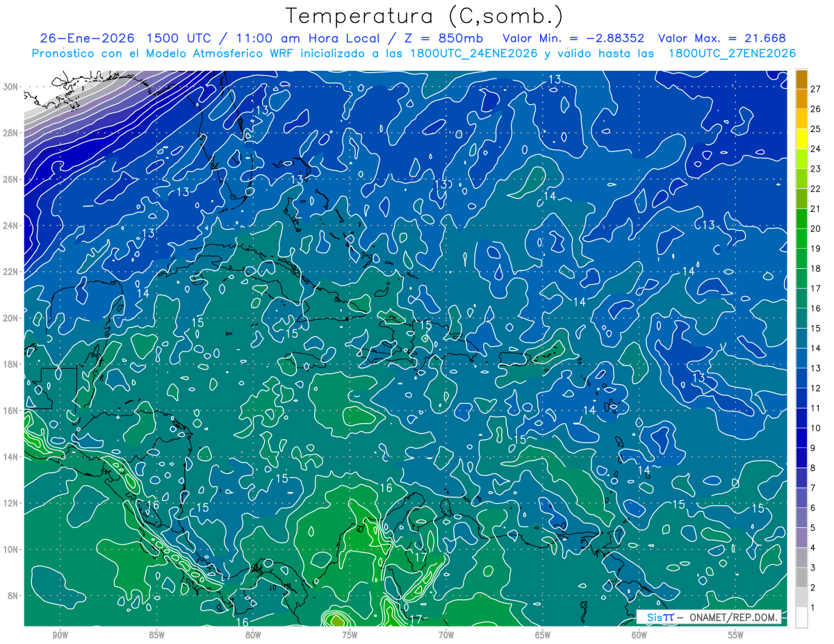The height and width of the screenshot is (644, 834).
Task: Click the 80W longitude axis label
Action: pyautogui.click(x=253, y=635)
